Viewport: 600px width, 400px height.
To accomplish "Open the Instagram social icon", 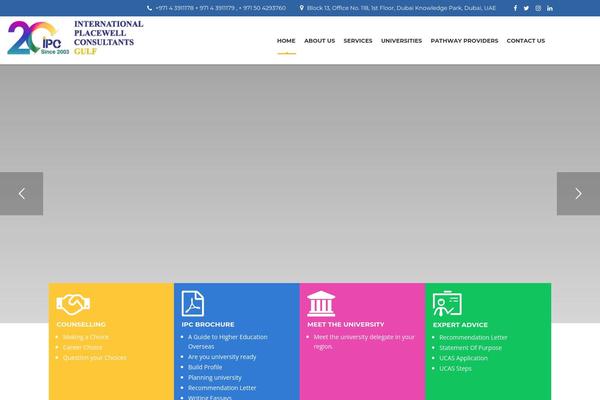I will (538, 8).
